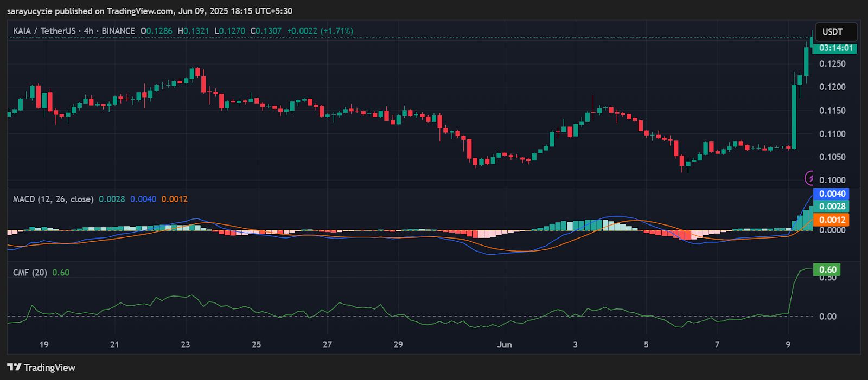Click the 0.1050 price scale label
This screenshot has width=868, height=380.
click(x=832, y=157)
